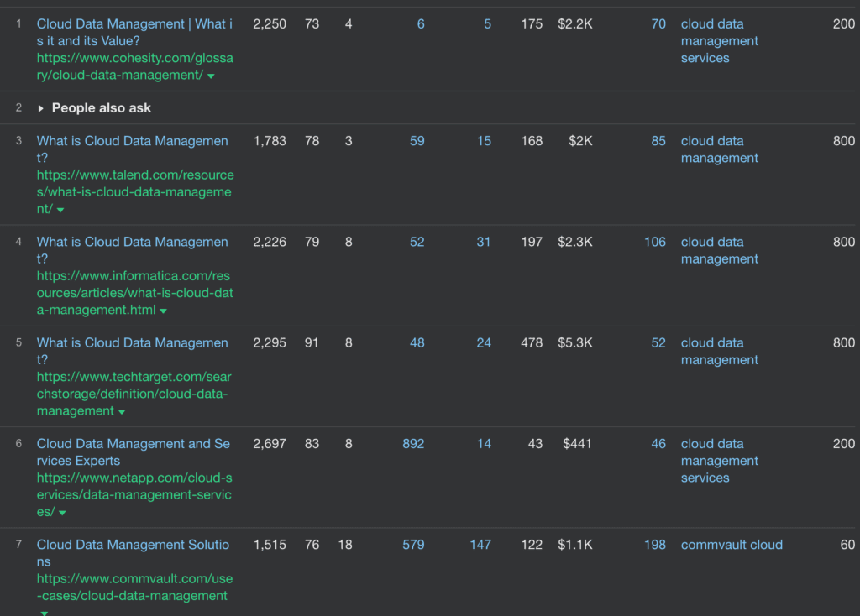Expand dropdown arrow after netapp URL
Image resolution: width=860 pixels, height=616 pixels.
[62, 513]
